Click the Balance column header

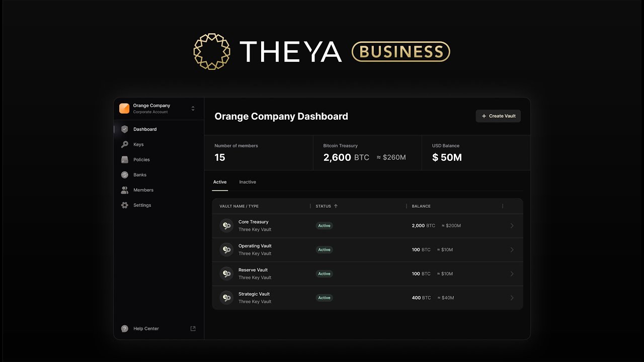coord(421,206)
